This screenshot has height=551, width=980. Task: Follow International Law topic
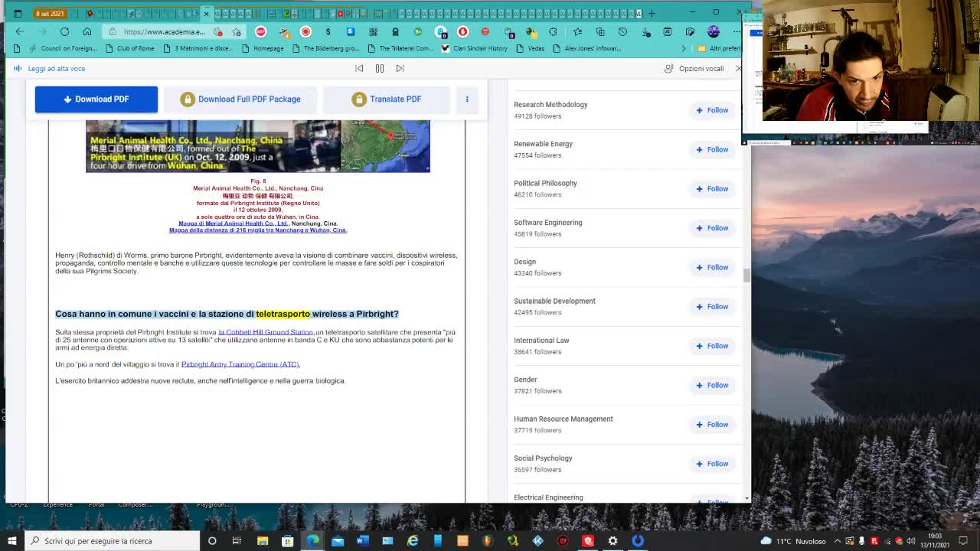tap(712, 346)
